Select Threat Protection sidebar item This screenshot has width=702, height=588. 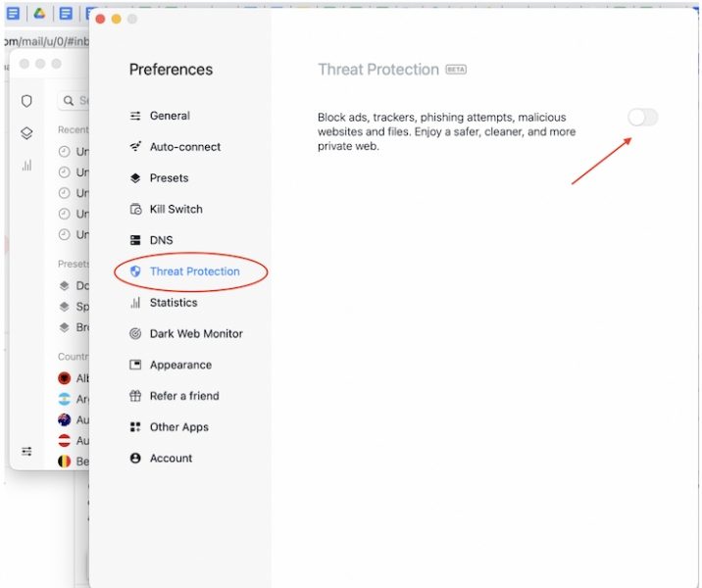point(184,271)
